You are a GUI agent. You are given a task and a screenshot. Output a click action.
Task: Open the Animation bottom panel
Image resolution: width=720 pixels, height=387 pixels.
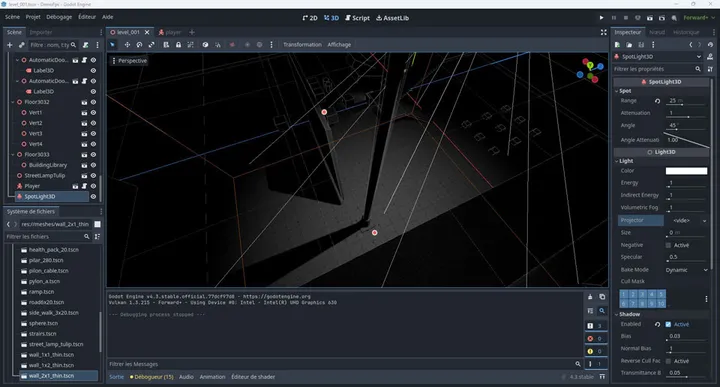coord(212,377)
